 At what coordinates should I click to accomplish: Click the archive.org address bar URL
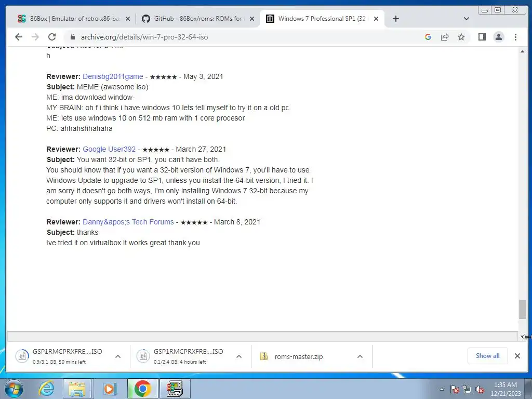(x=144, y=37)
